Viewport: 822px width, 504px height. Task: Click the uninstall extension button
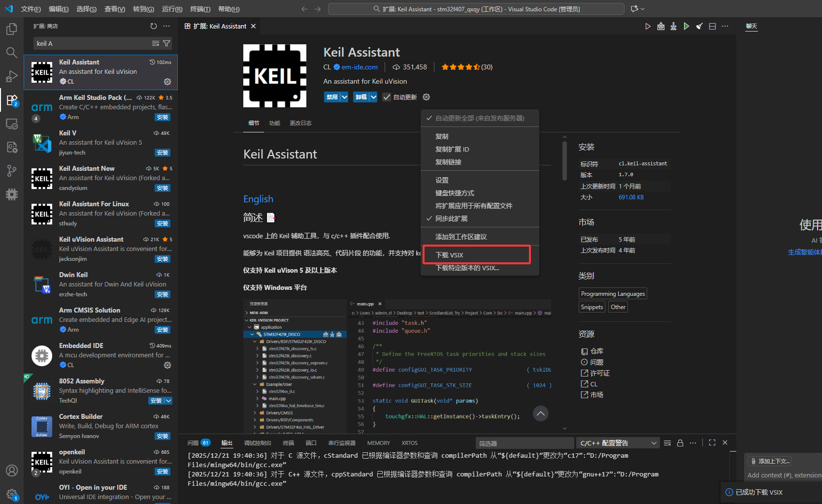pos(361,97)
